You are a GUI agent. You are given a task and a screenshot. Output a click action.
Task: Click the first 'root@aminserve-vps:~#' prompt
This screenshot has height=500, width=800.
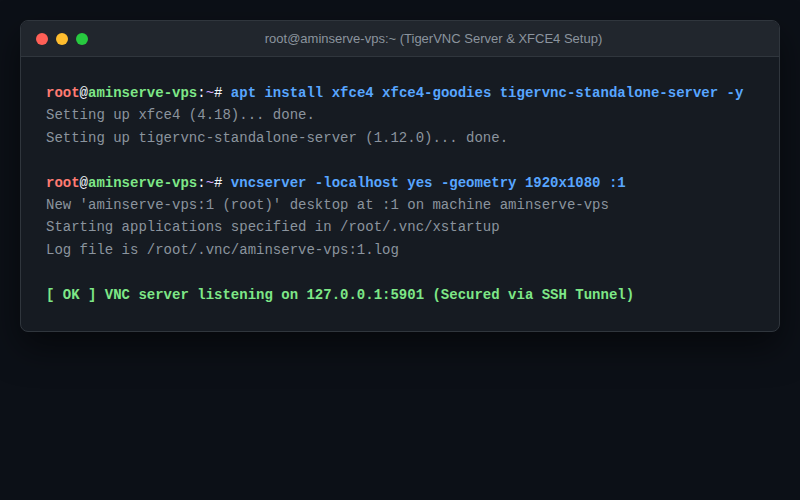click(x=134, y=92)
